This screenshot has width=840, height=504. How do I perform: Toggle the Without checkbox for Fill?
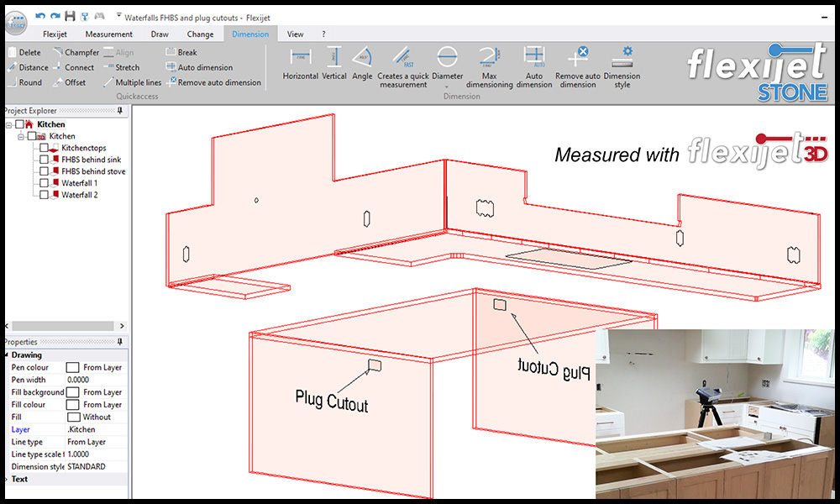pos(72,417)
